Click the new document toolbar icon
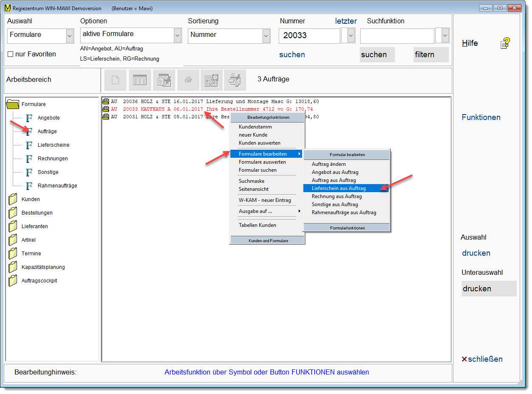The image size is (532, 394). tap(115, 80)
